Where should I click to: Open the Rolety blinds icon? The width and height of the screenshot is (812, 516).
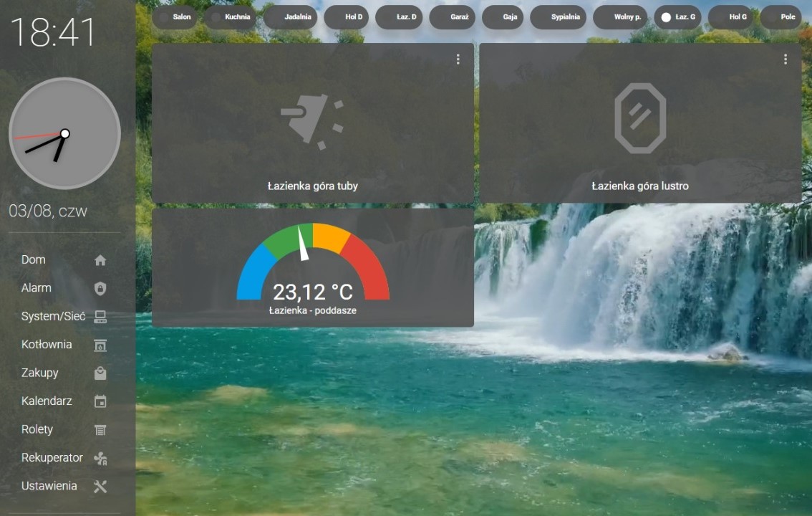[100, 429]
